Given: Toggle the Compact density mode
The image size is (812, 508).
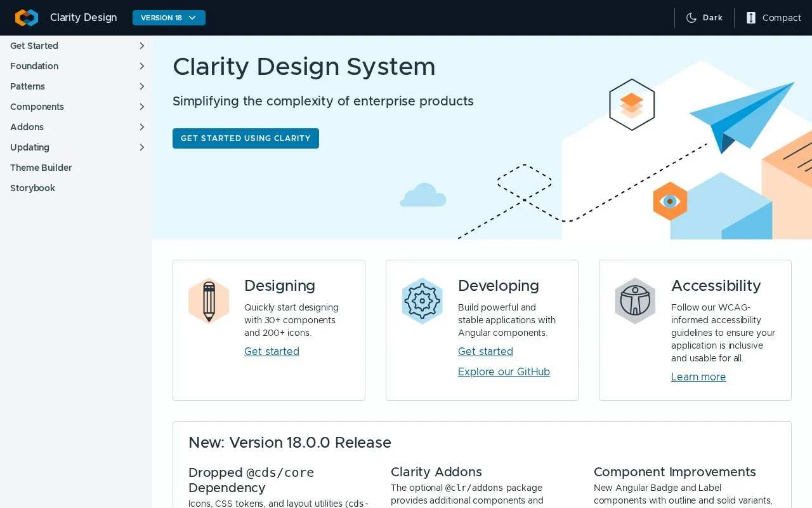Looking at the screenshot, I should point(773,18).
